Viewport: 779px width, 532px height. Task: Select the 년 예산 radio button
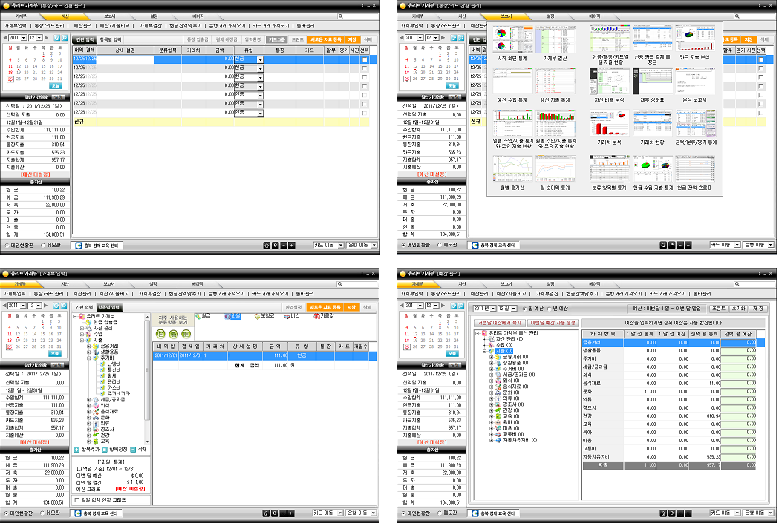[x=549, y=309]
